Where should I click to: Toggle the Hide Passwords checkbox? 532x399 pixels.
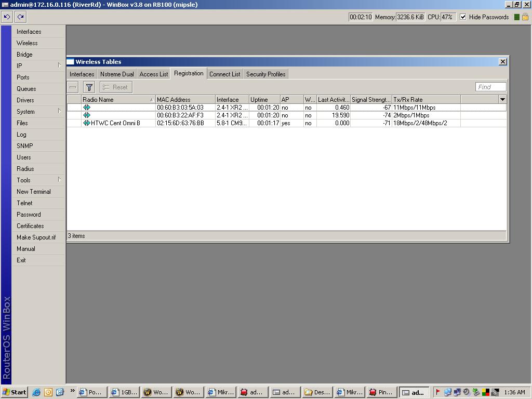[463, 17]
